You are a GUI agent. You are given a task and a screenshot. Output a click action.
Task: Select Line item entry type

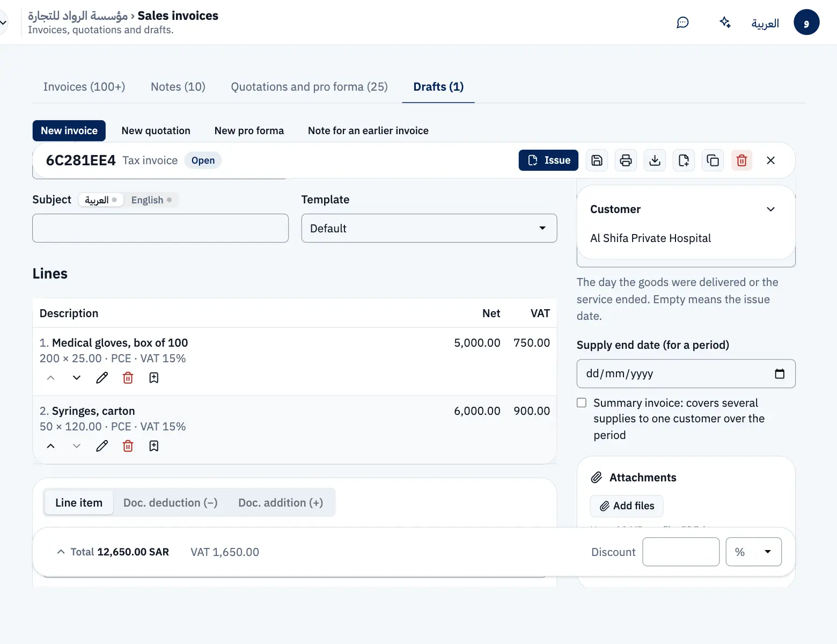click(79, 503)
